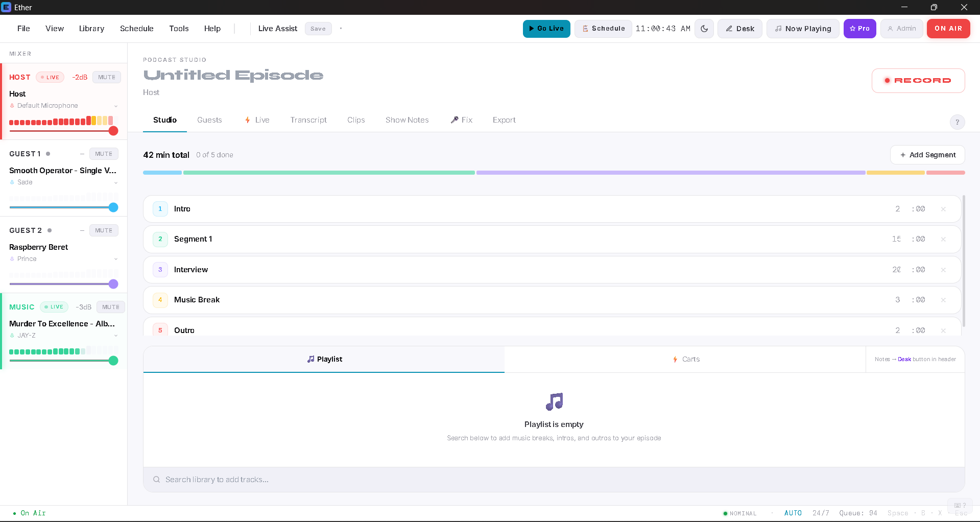Viewport: 980px width, 522px height.
Task: Switch to the Carts tab
Action: [x=685, y=360]
